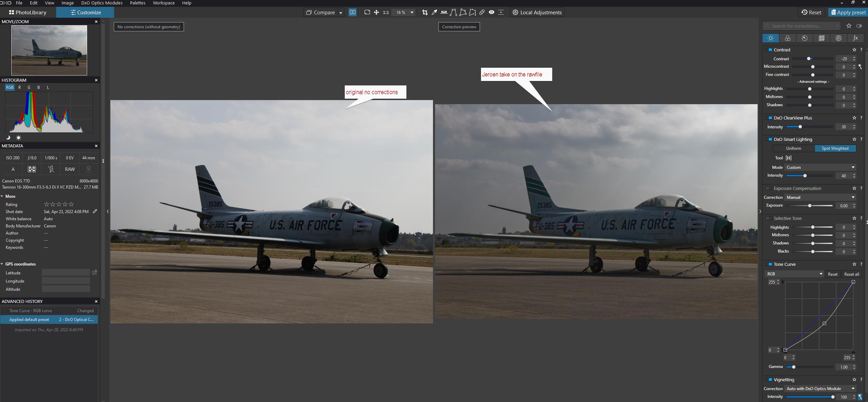
Task: Select the Repair bandage tool
Action: click(x=482, y=12)
